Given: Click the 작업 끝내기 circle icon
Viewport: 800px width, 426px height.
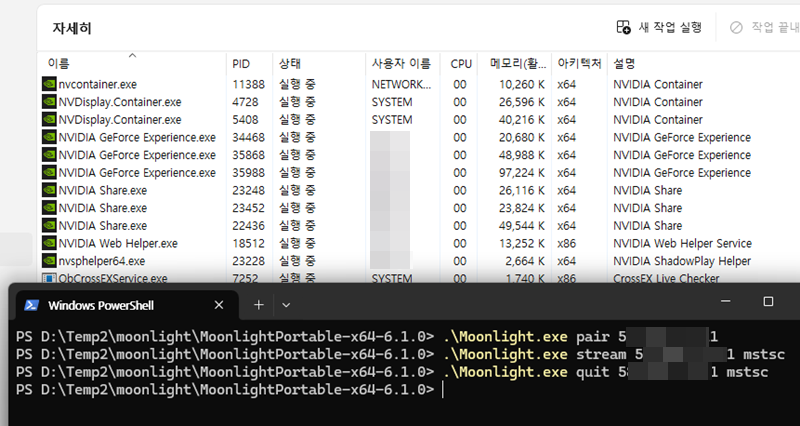Looking at the screenshot, I should coord(736,27).
